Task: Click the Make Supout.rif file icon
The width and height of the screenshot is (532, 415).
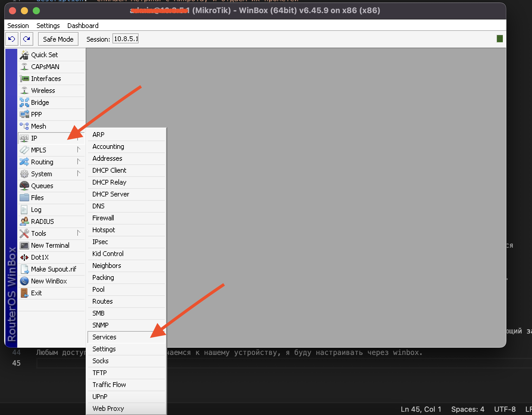Action: 24,269
